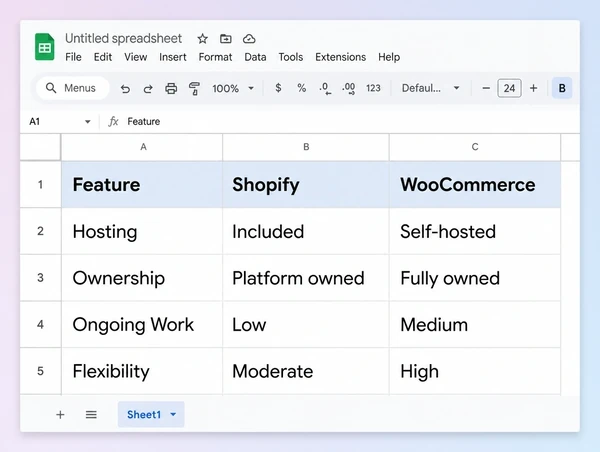
Task: Select the Feature header cell
Action: pyautogui.click(x=142, y=185)
